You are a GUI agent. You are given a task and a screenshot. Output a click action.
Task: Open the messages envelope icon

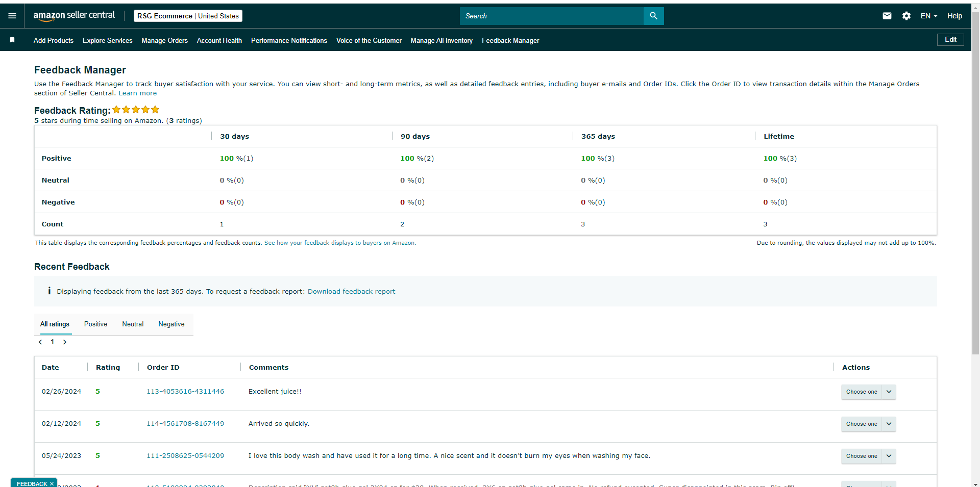tap(887, 16)
